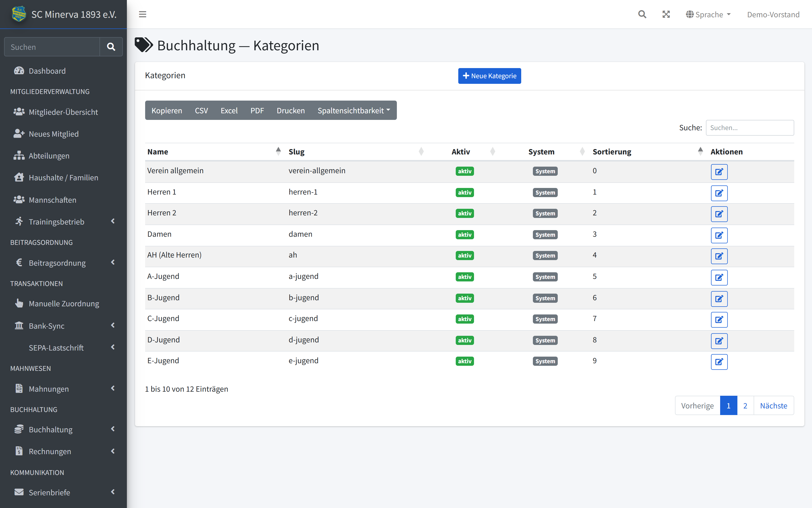Go to Mitglieder-Übersicht

point(63,112)
